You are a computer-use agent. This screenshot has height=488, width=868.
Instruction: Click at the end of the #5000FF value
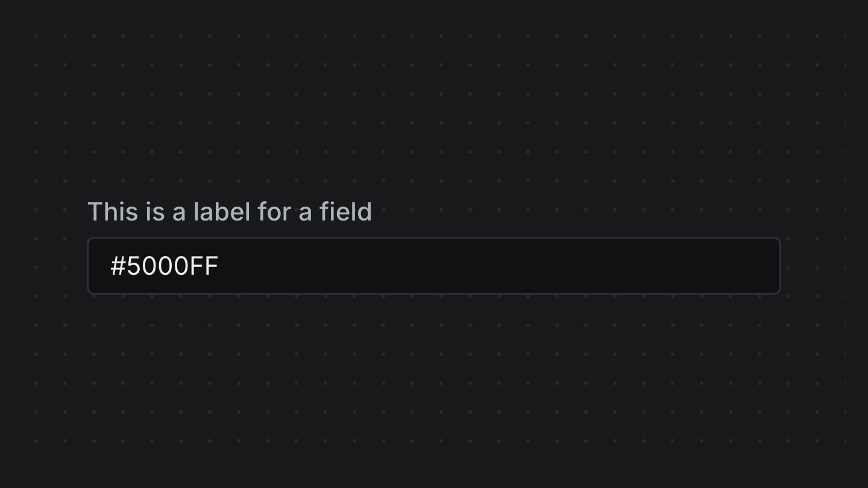pyautogui.click(x=222, y=266)
